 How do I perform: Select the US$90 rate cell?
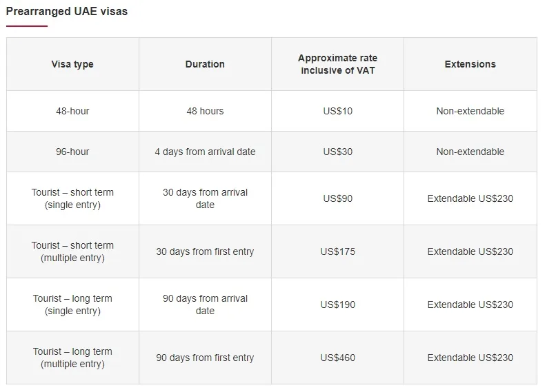pyautogui.click(x=338, y=198)
